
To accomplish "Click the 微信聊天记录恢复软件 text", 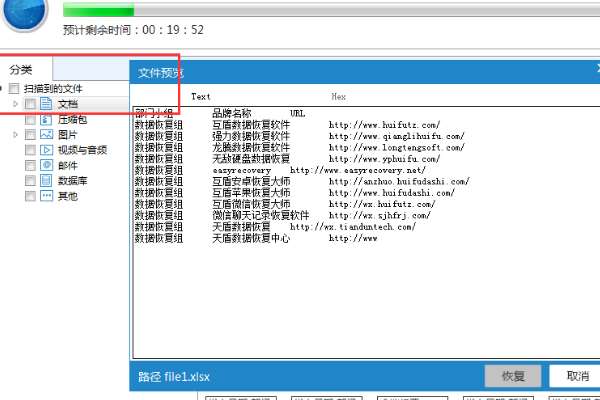I will pos(261,216).
